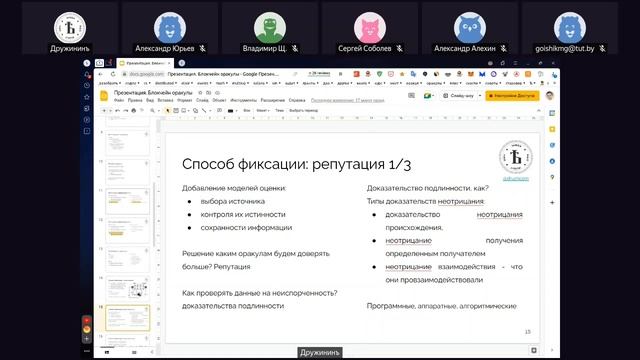
Task: Open the black fill color swatch
Action: [x=230, y=111]
